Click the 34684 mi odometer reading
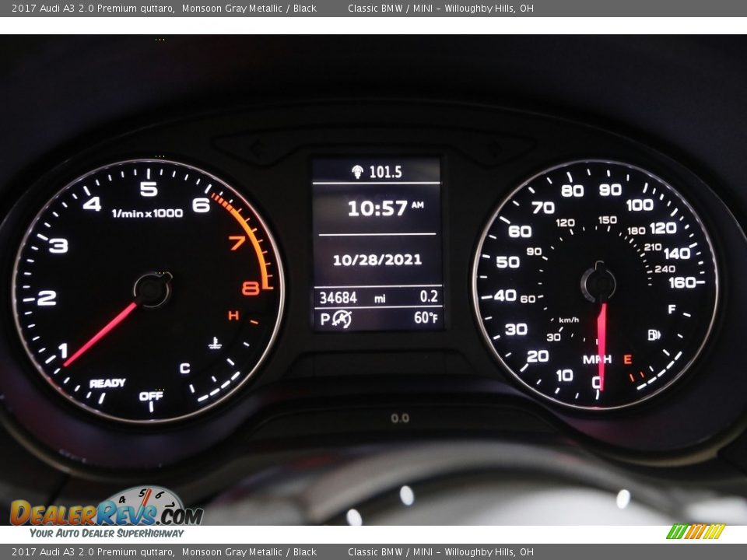 pos(352,298)
